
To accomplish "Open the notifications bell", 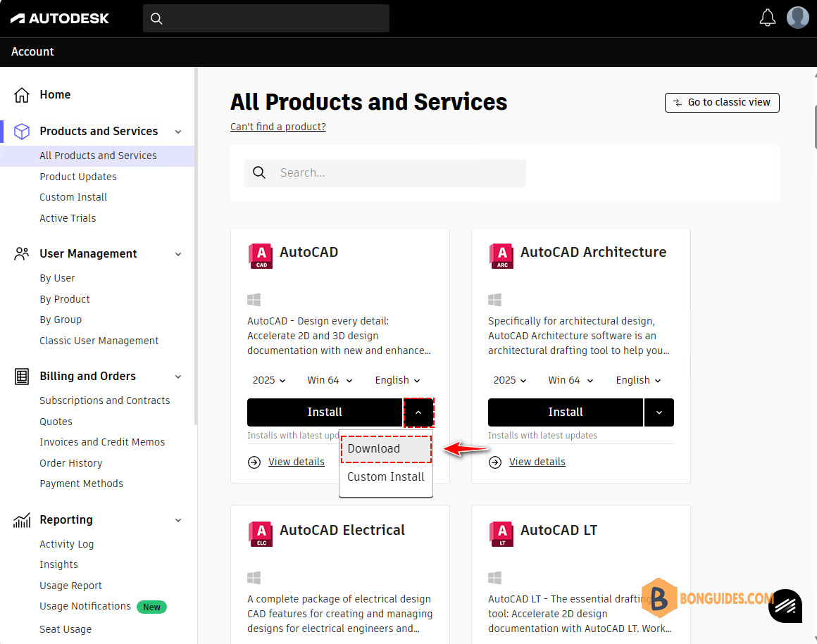I will 767,18.
